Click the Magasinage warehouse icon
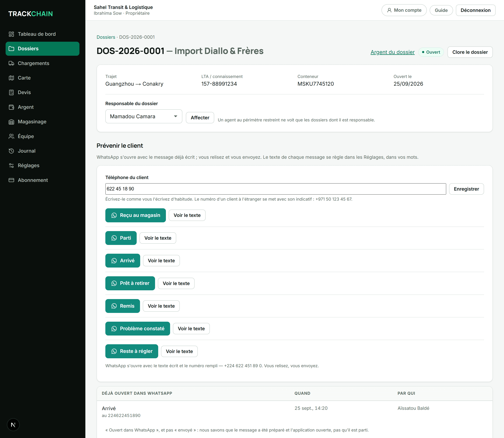Screen dimensions: 504x438 coord(11,122)
